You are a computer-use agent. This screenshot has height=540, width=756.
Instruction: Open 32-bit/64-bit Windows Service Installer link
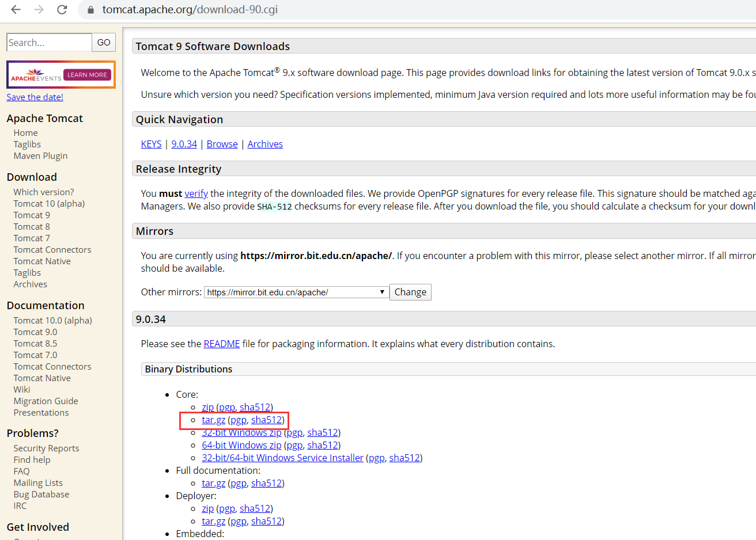click(x=282, y=458)
